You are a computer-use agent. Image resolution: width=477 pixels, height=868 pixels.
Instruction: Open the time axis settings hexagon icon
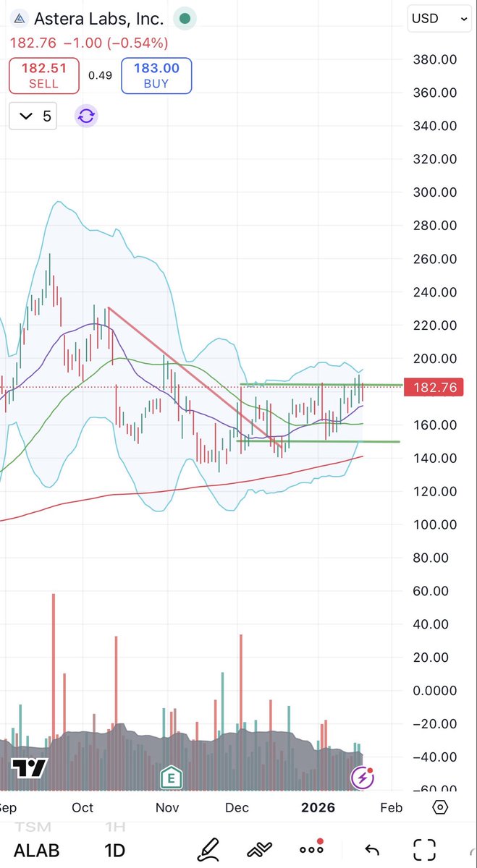(441, 807)
